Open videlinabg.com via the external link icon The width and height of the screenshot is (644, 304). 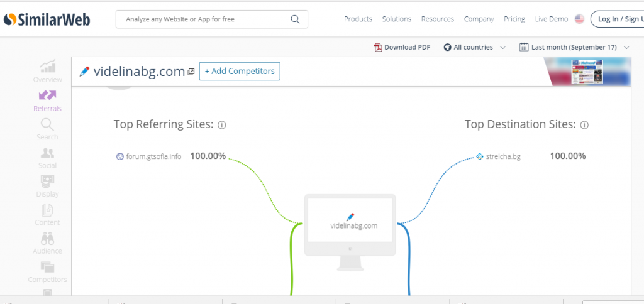pos(191,72)
